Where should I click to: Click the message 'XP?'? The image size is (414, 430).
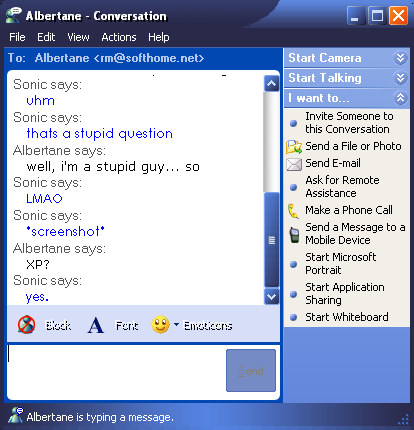(x=38, y=264)
